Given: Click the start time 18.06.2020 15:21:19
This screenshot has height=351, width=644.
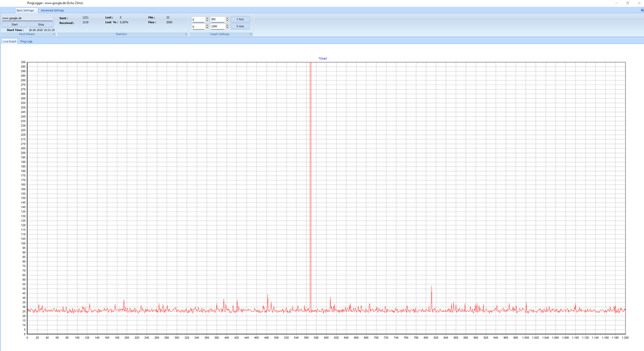Looking at the screenshot, I should coord(41,30).
